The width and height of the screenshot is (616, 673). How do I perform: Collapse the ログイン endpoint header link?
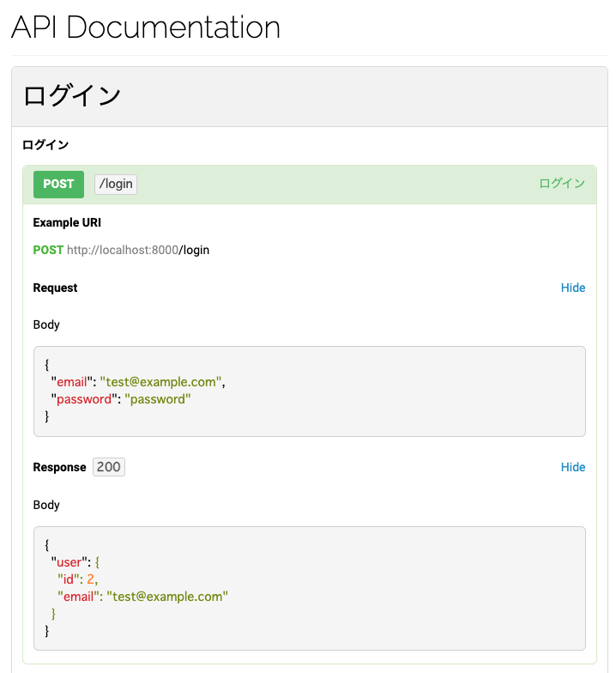(562, 184)
